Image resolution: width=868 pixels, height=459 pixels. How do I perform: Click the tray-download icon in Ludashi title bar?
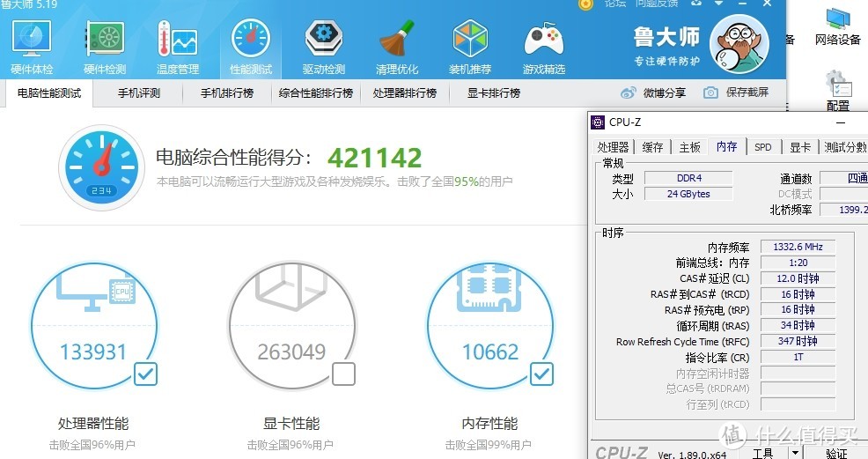coord(696,4)
